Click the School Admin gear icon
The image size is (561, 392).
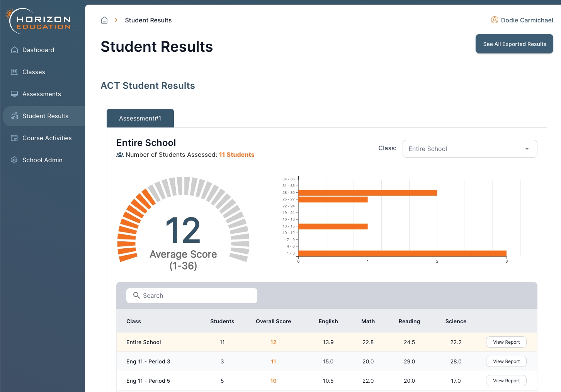[14, 160]
